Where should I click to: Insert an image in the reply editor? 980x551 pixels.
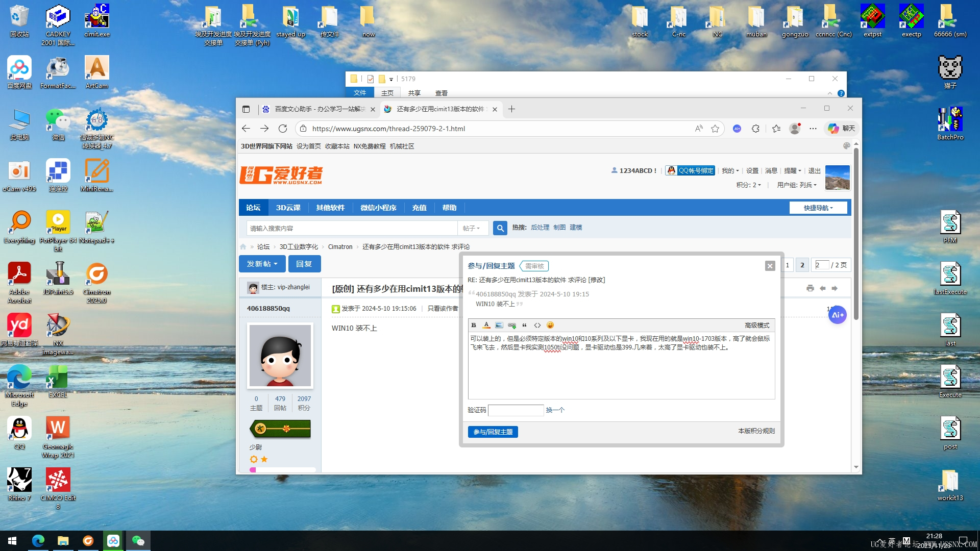tap(499, 325)
